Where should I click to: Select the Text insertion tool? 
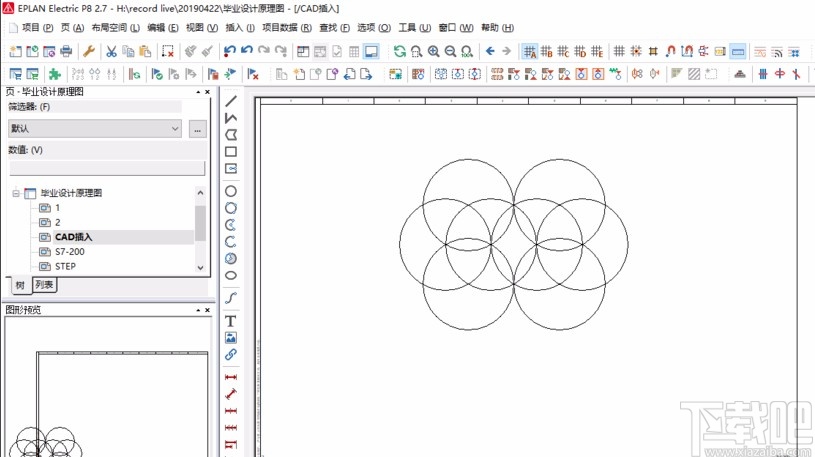pyautogui.click(x=231, y=320)
